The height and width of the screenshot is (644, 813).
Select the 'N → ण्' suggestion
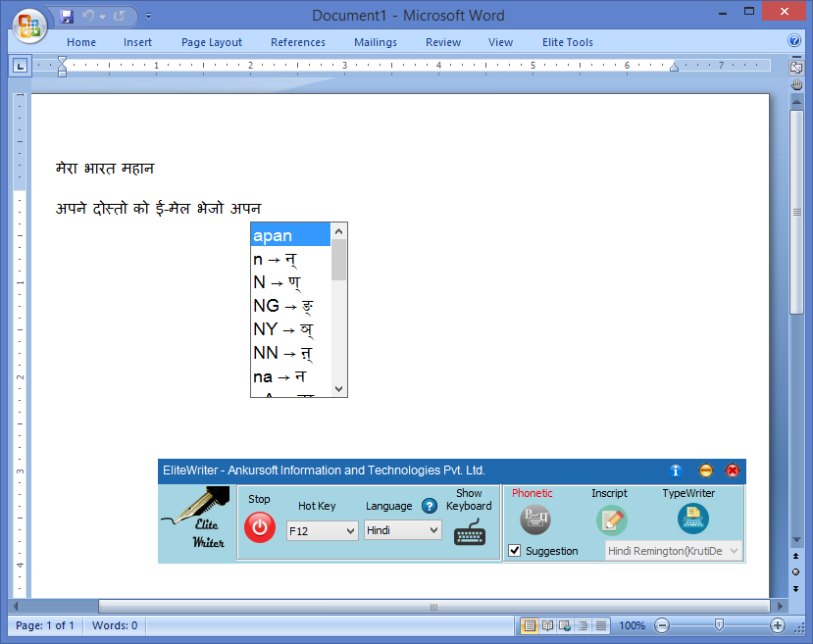point(290,282)
